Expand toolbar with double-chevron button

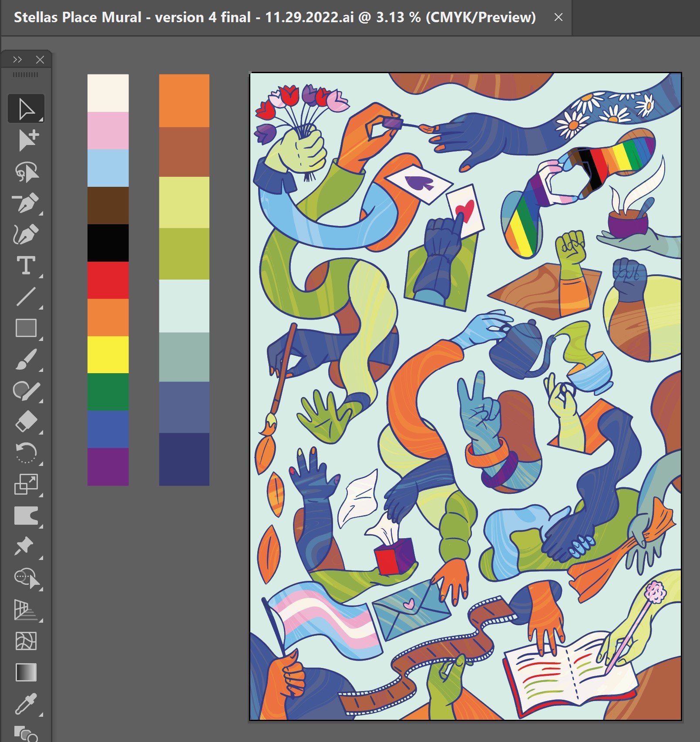17,60
